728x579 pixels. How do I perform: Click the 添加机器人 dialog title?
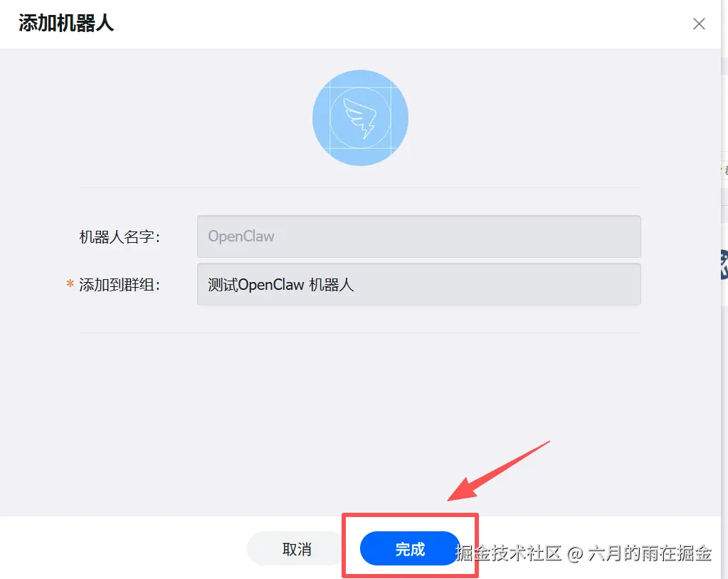tap(66, 24)
